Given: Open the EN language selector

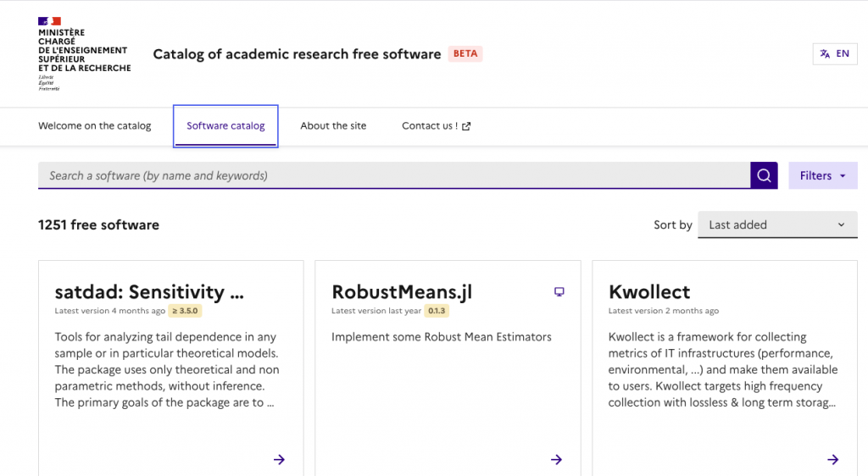Looking at the screenshot, I should click(834, 53).
